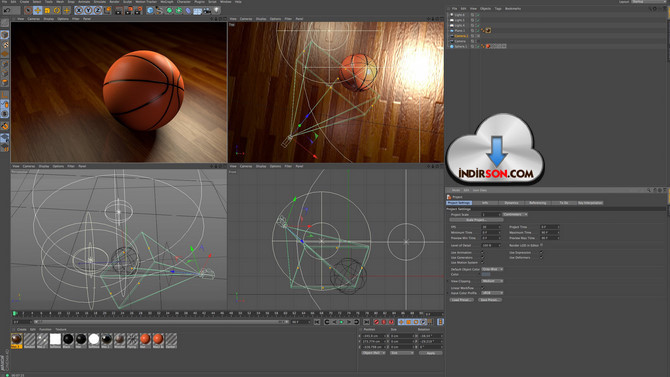Click the Plane.1 wood texture tag
The width and height of the screenshot is (670, 377).
488,31
